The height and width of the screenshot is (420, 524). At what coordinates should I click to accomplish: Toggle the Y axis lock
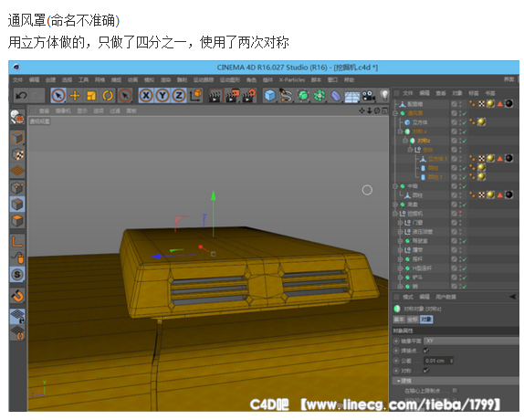coord(162,96)
